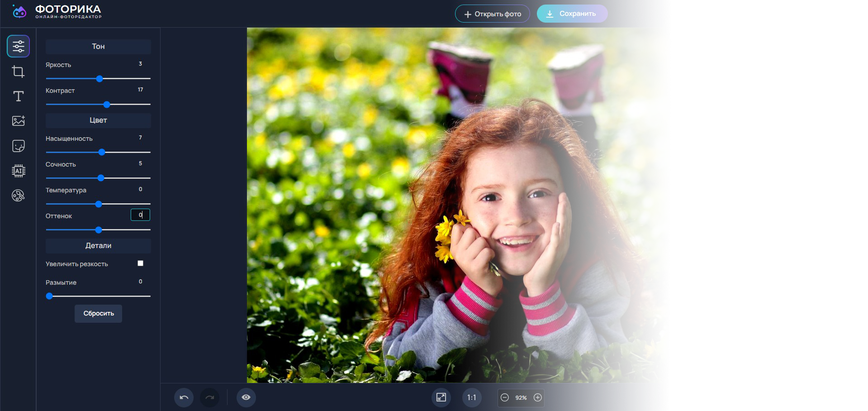Enable the Увеличить резкость checkbox

[x=140, y=263]
